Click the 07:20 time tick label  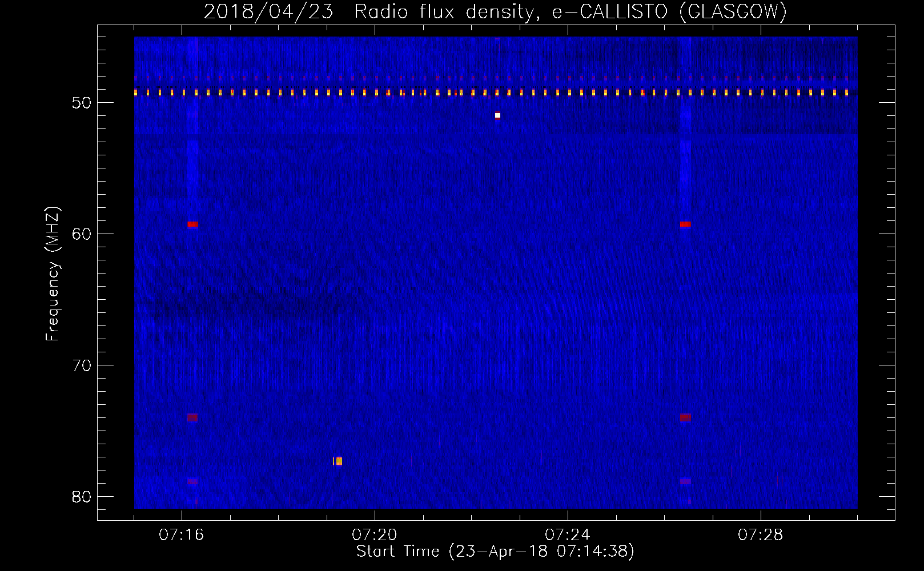coord(375,534)
